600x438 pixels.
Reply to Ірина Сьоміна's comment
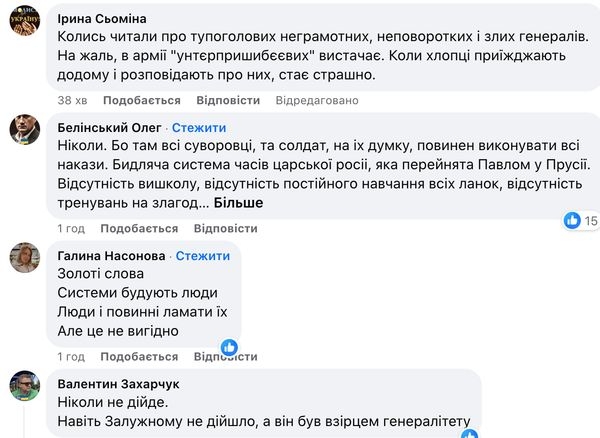coord(228,101)
